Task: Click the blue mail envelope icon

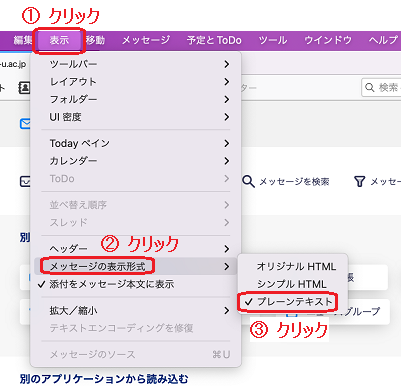Action: tap(25, 124)
